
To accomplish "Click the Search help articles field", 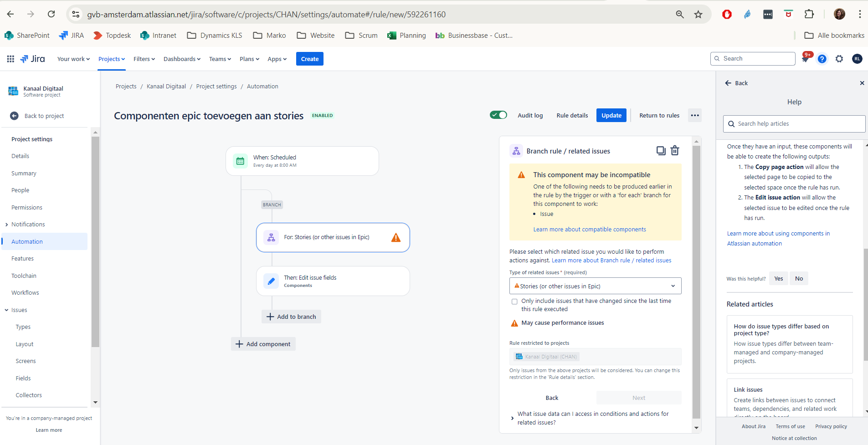I will (794, 124).
